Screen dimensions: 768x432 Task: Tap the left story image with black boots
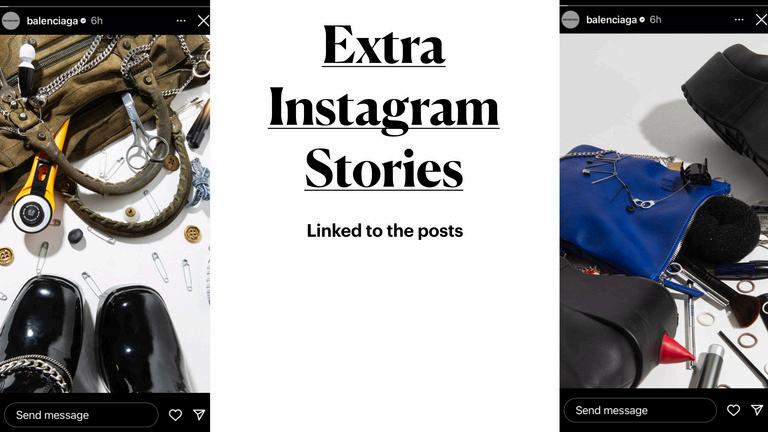[105, 214]
